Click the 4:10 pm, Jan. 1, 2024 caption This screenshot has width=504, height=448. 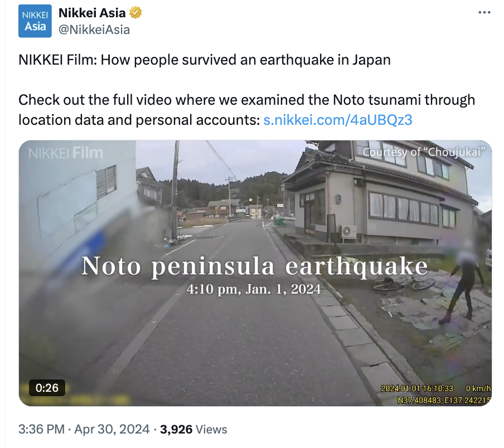(x=255, y=289)
